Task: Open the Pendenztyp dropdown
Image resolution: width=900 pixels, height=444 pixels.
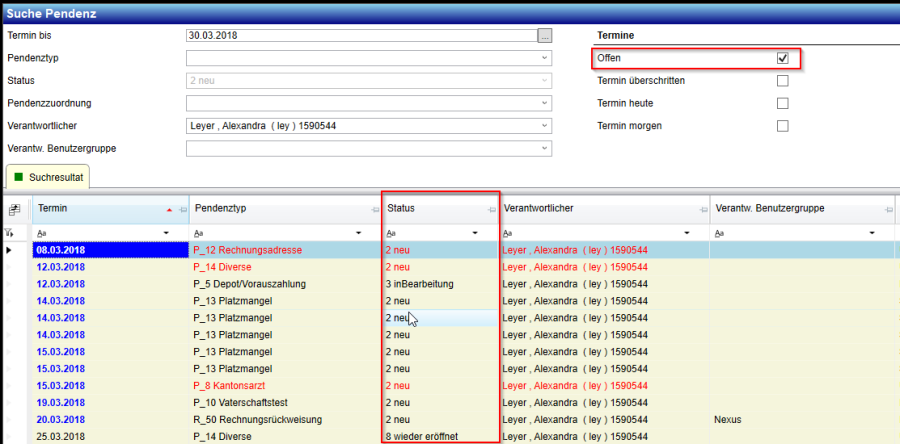Action: [x=544, y=58]
